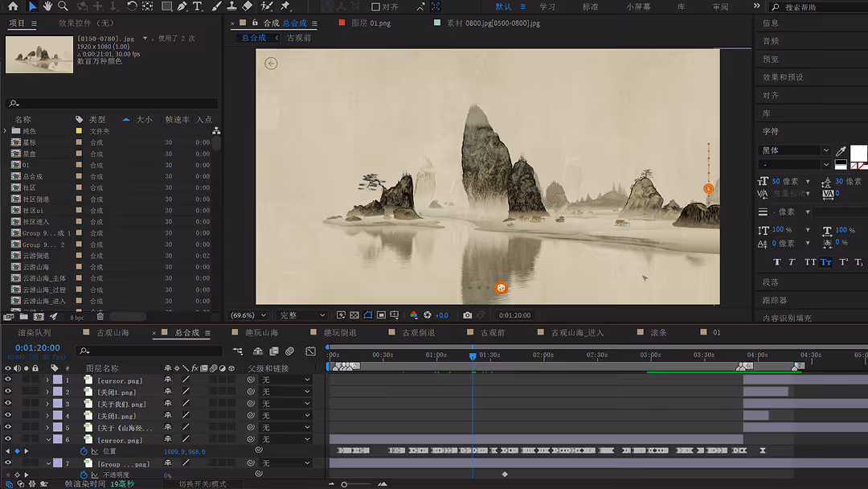Choose the Type tool

coord(197,6)
